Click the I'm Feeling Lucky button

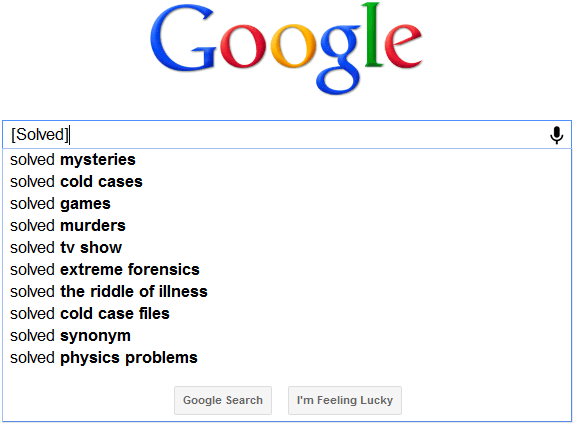pyautogui.click(x=345, y=400)
